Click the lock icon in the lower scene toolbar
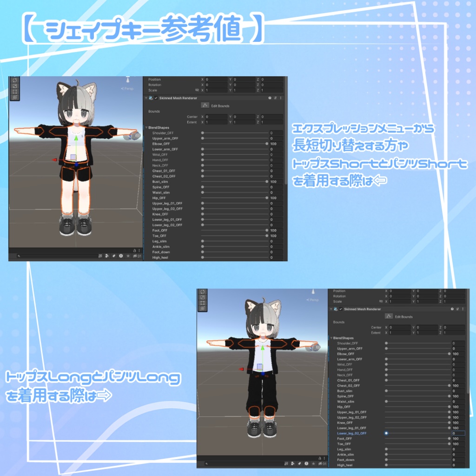This screenshot has height=476, width=476. tap(135, 251)
